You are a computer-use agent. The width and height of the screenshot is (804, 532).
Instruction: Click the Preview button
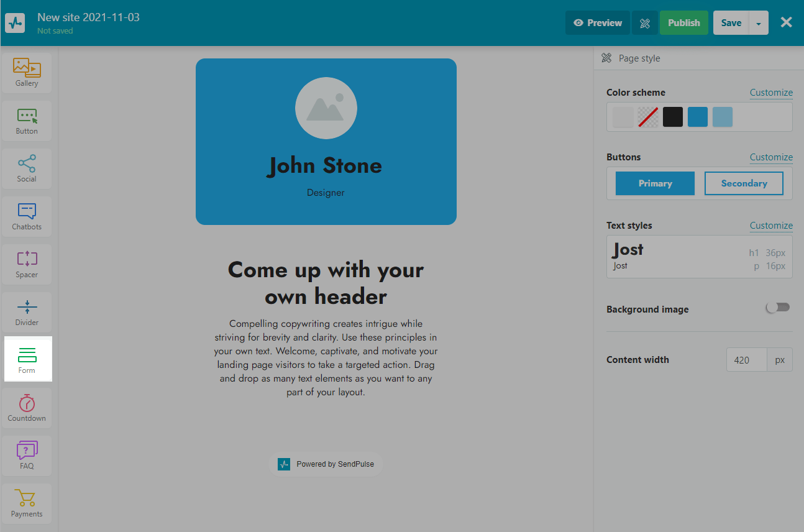click(597, 23)
